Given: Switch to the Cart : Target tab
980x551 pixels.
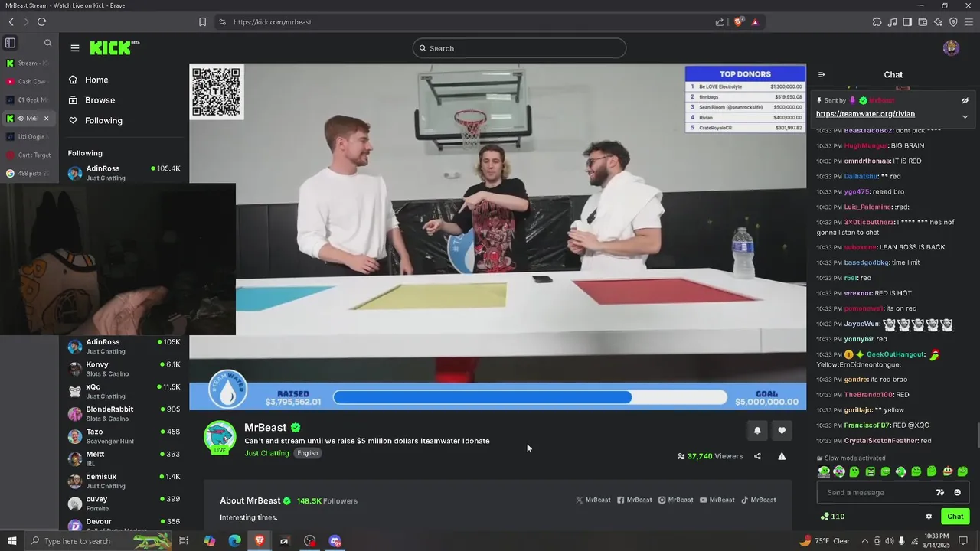Looking at the screenshot, I should 29,155.
